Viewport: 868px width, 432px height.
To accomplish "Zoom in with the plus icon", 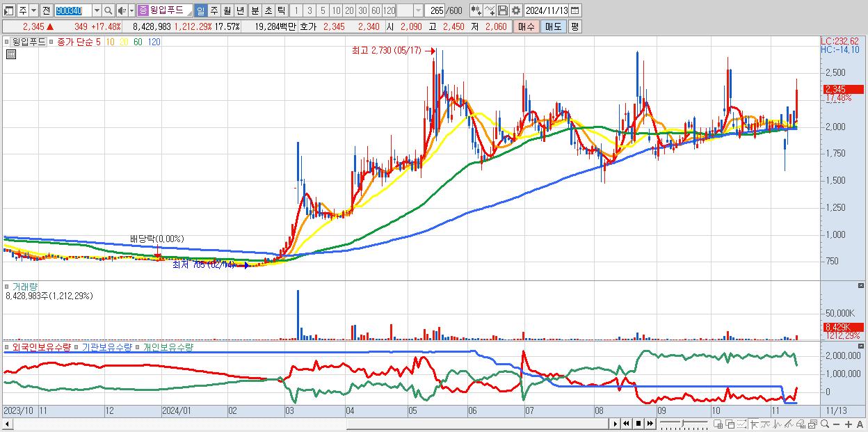I will 849,424.
